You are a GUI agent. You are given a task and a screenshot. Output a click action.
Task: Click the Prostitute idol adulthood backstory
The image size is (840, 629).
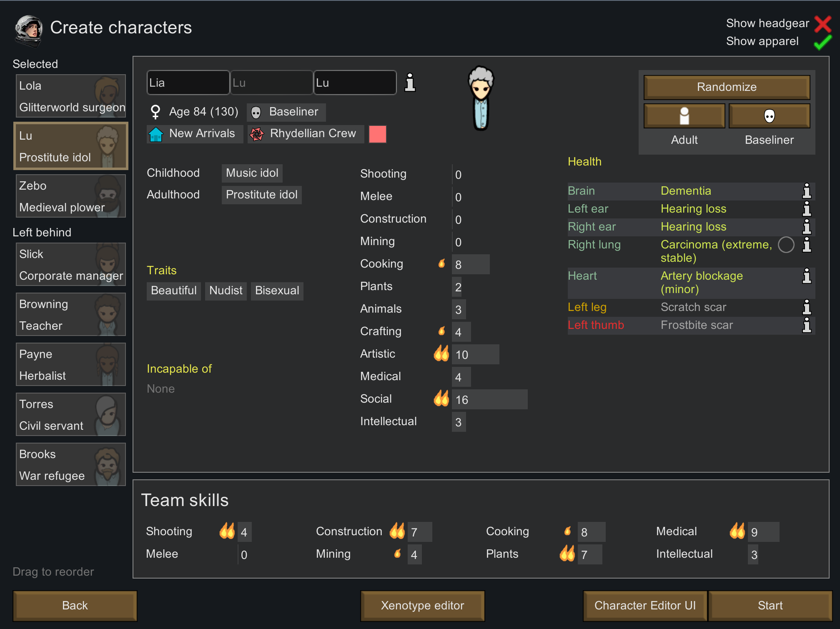click(262, 195)
